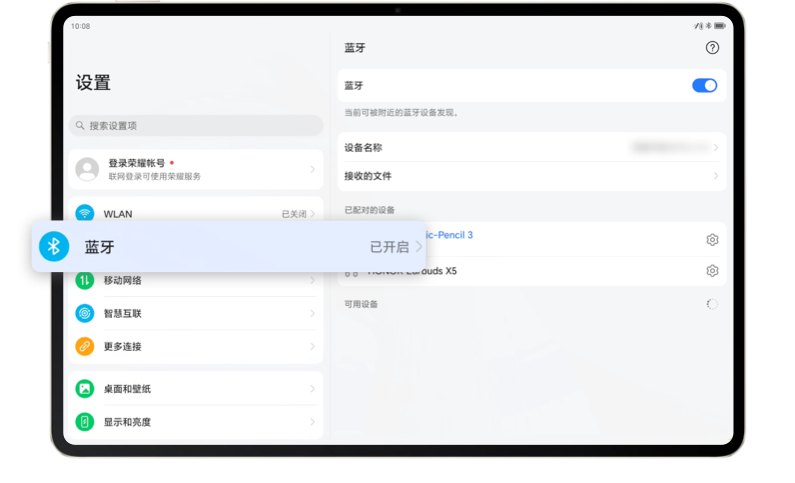Expand the 移动网络 row chevron
Viewport: 795px width, 483px height.
click(x=312, y=280)
